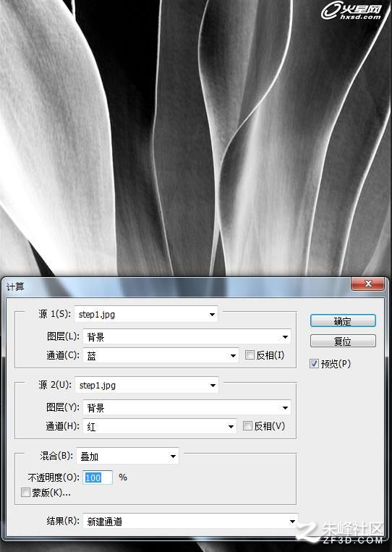Open source 1 通道 channel dropdown showing 蓝
The image size is (392, 552).
tap(161, 356)
